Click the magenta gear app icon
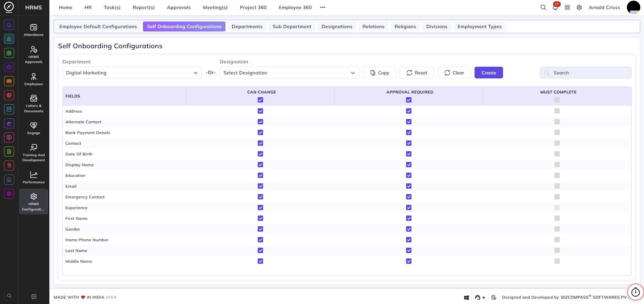 [9, 194]
